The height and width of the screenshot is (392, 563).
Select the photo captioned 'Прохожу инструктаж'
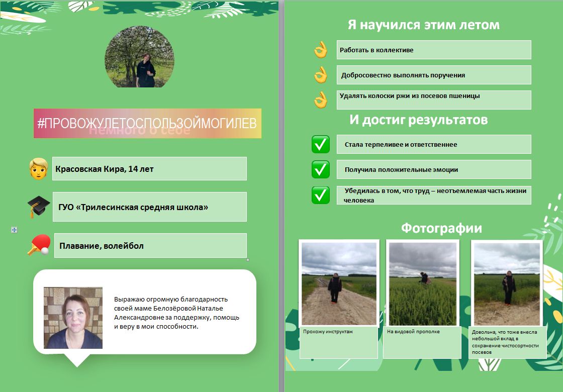coord(339,283)
